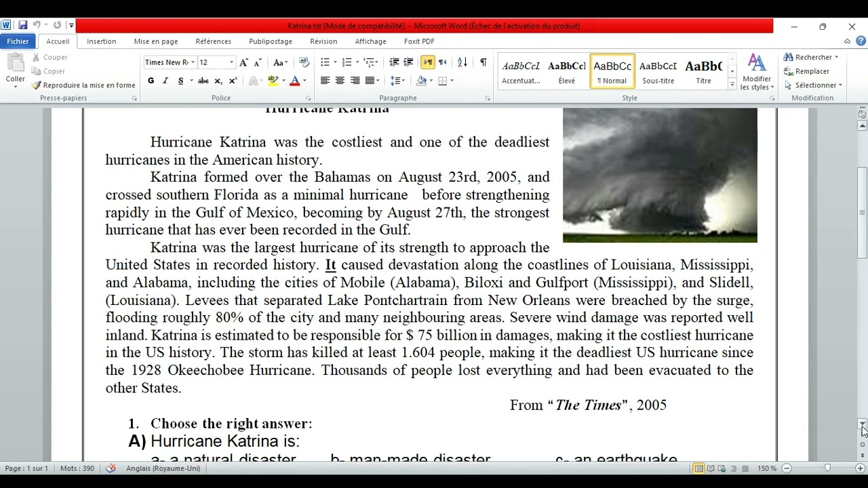The height and width of the screenshot is (488, 868).
Task: Open the Sélectionner dropdown
Action: pyautogui.click(x=812, y=85)
